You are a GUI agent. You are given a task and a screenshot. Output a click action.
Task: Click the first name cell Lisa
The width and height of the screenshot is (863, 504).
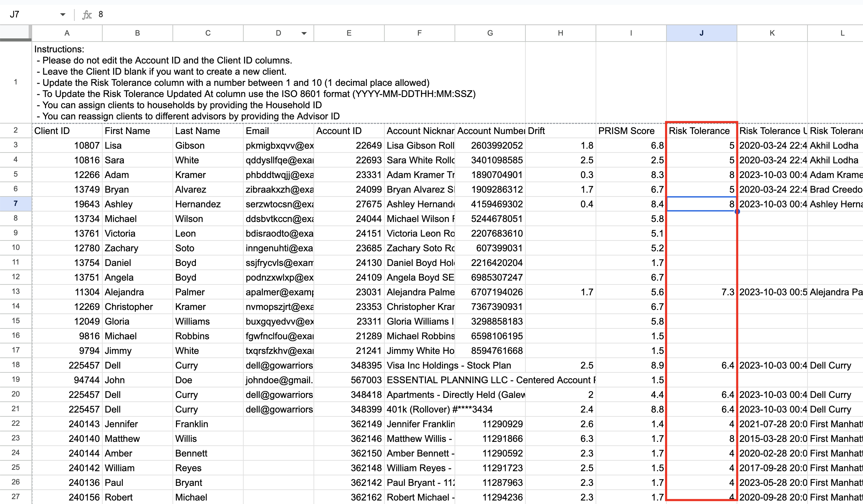coord(138,146)
